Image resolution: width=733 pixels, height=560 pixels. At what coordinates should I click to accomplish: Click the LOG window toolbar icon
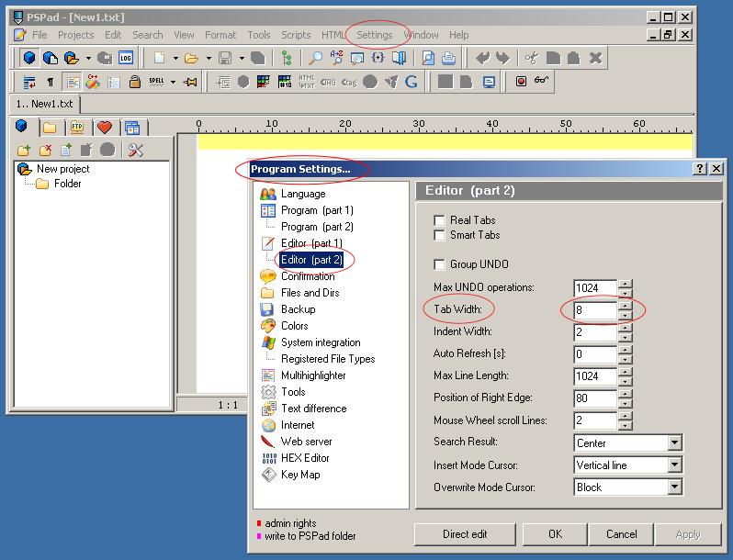[x=126, y=58]
